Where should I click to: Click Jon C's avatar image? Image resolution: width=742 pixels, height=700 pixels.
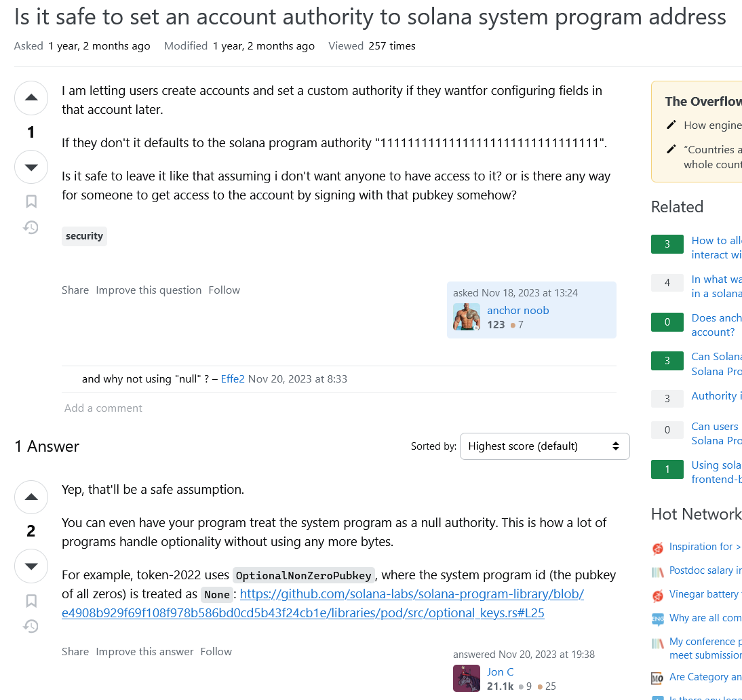click(x=467, y=678)
